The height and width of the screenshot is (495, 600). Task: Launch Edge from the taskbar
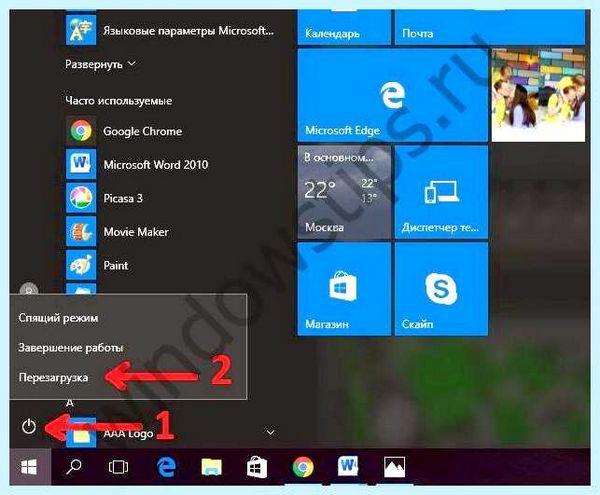(166, 467)
